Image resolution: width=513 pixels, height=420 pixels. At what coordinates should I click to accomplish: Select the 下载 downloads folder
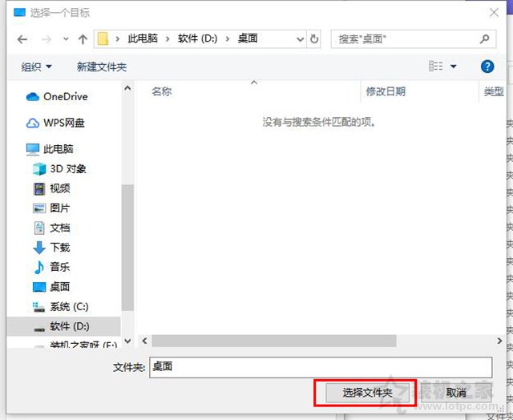click(x=59, y=248)
